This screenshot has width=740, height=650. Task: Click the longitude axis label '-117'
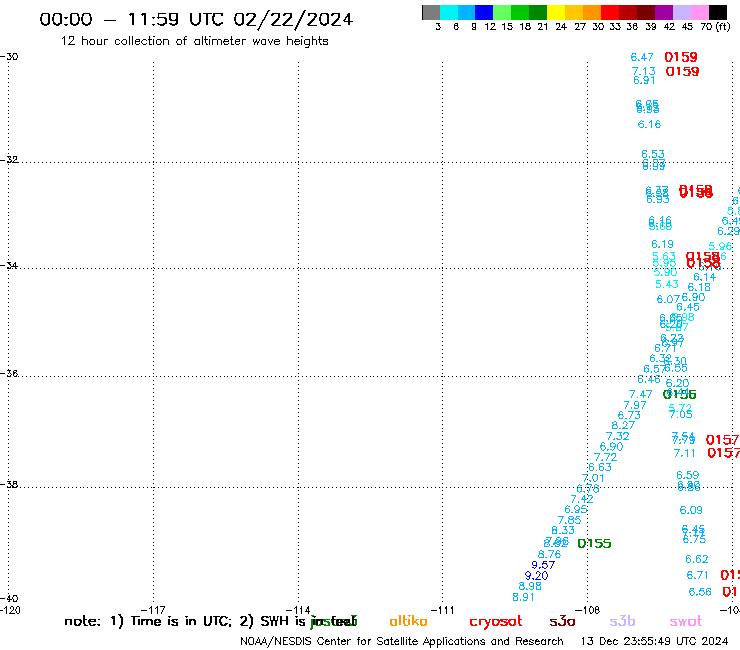(x=153, y=610)
